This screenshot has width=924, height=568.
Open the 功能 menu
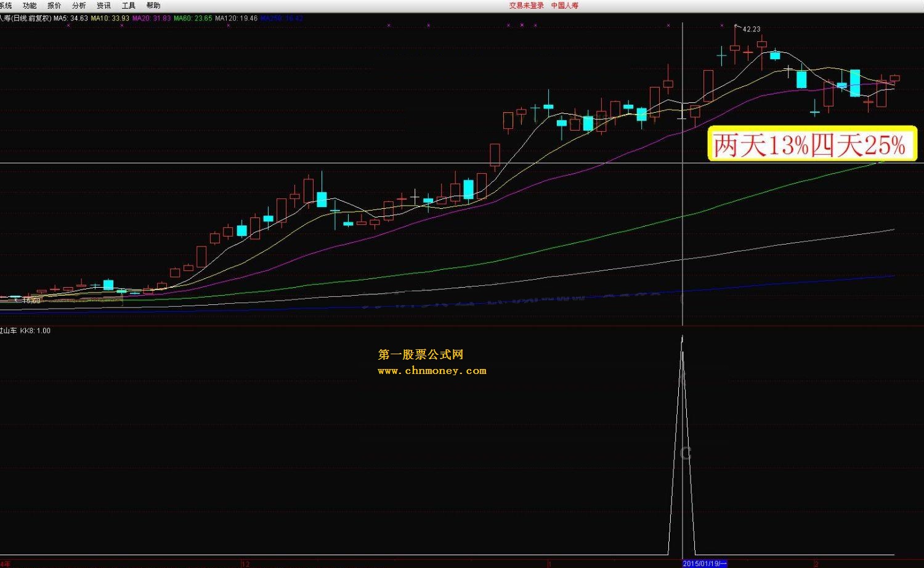30,6
